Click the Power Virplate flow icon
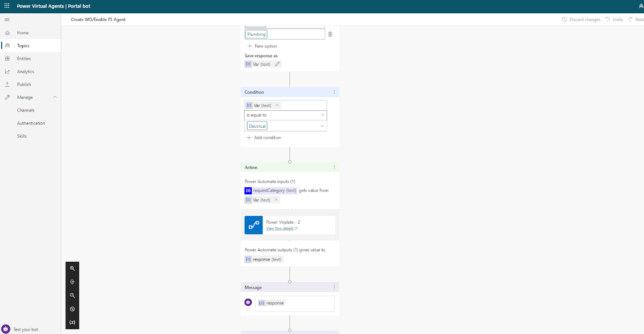Screen dimensions: 644x334 click(254, 225)
